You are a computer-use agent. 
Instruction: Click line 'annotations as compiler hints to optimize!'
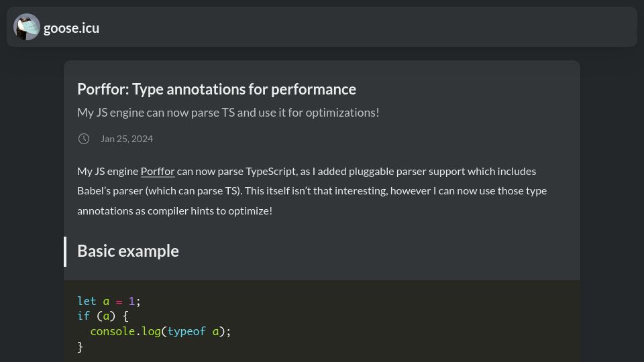(x=174, y=211)
